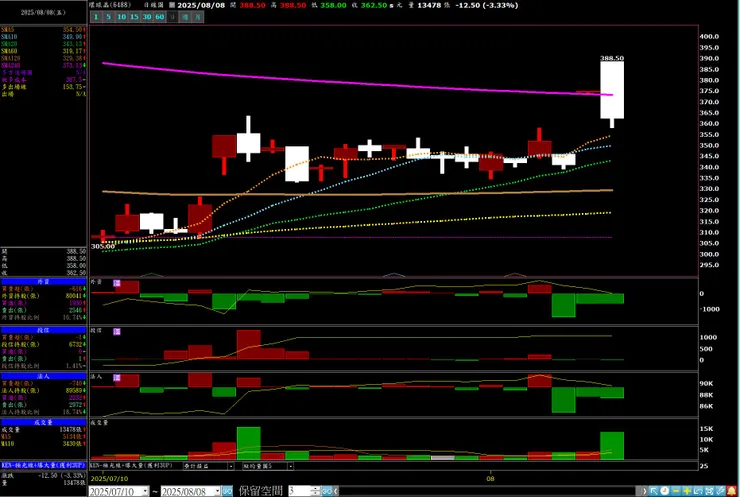This screenshot has height=497, width=740.
Task: Click the yellow plus zoom-in icon
Action: coord(687,491)
